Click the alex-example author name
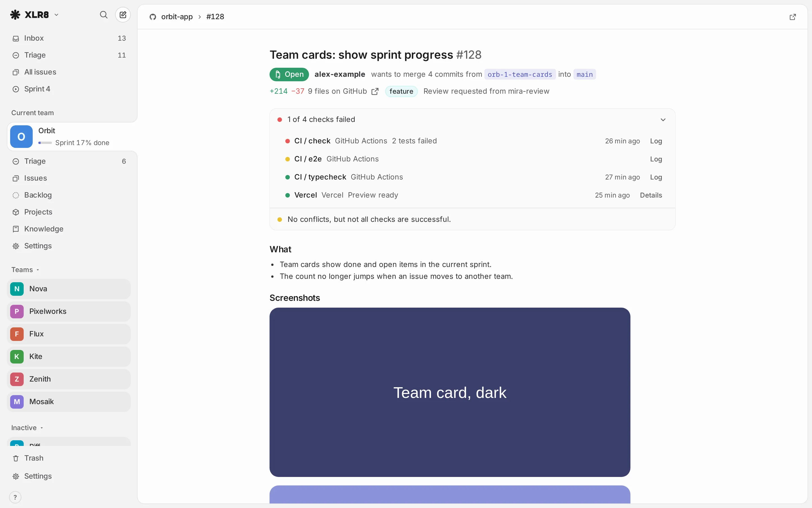 point(339,74)
